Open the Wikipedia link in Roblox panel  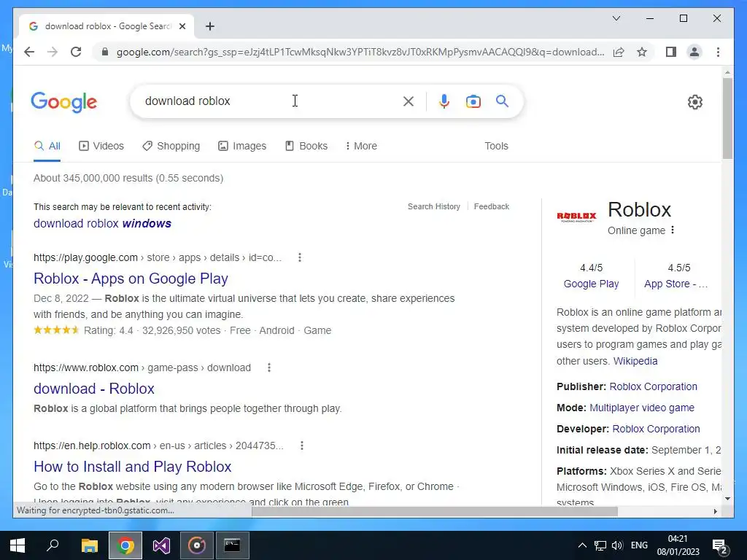(635, 361)
